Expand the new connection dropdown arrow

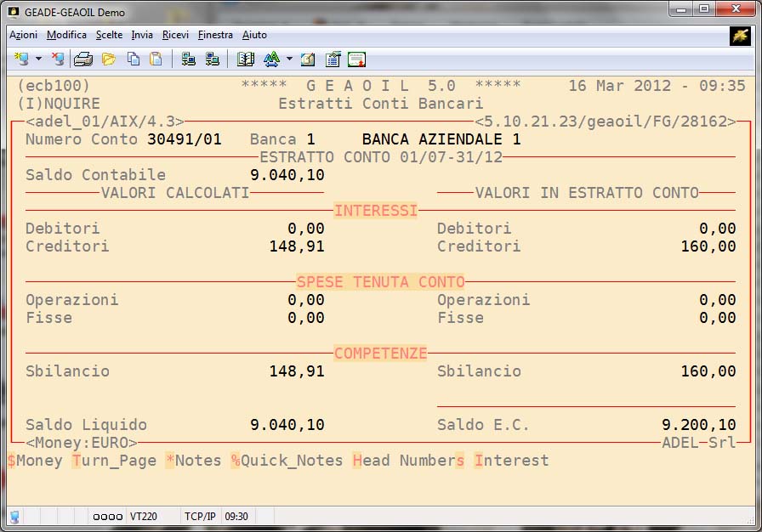click(38, 59)
